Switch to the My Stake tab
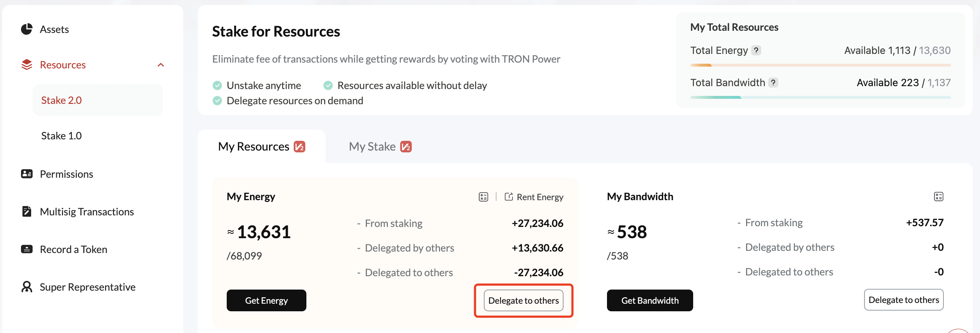980x333 pixels. [x=380, y=147]
